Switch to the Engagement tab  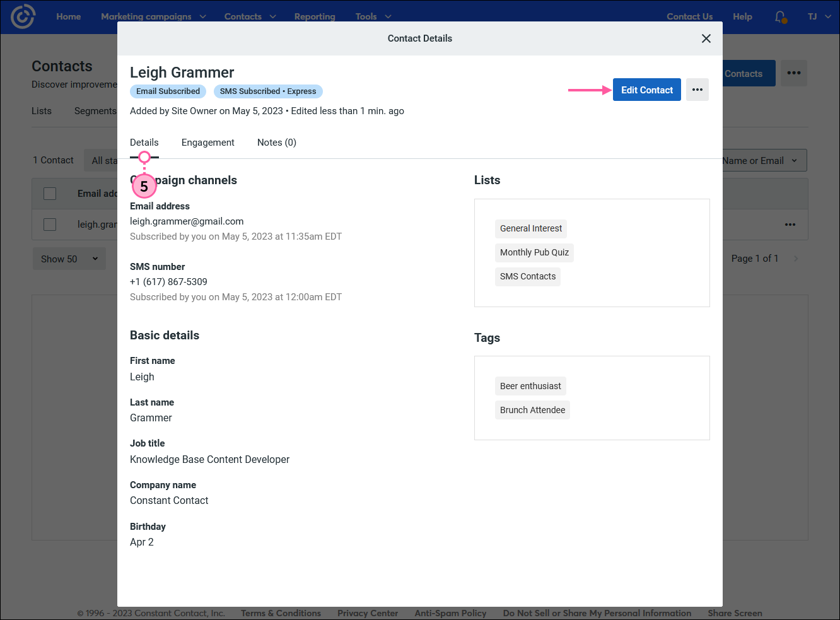(207, 142)
